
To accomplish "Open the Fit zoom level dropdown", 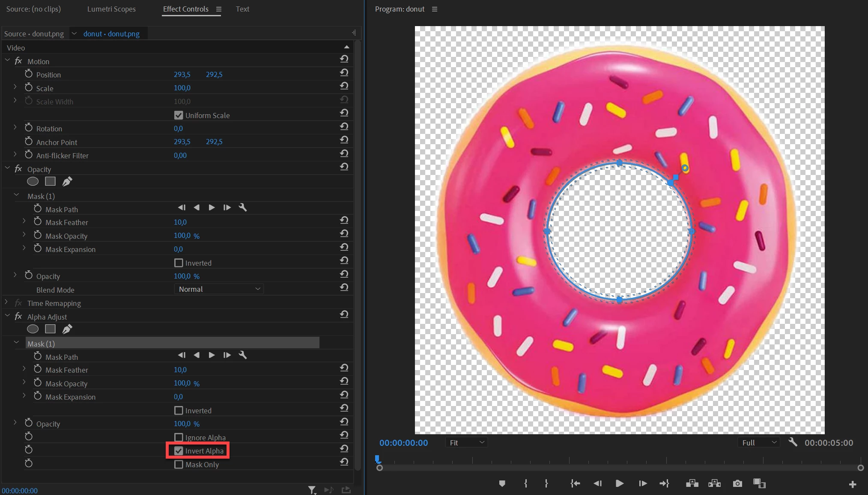I will click(x=466, y=443).
